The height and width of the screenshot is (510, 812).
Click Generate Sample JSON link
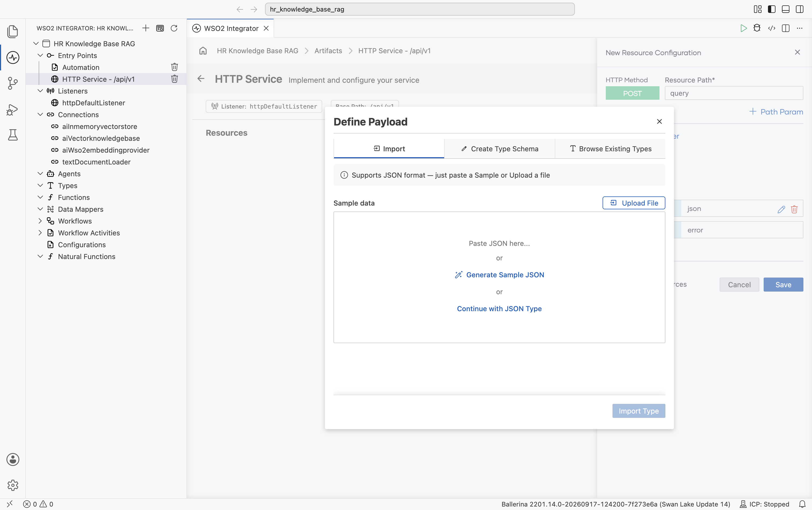(499, 275)
